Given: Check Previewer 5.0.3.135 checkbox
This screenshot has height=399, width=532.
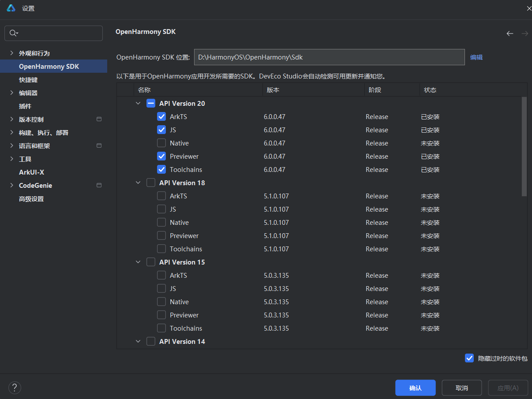Looking at the screenshot, I should pyautogui.click(x=161, y=315).
